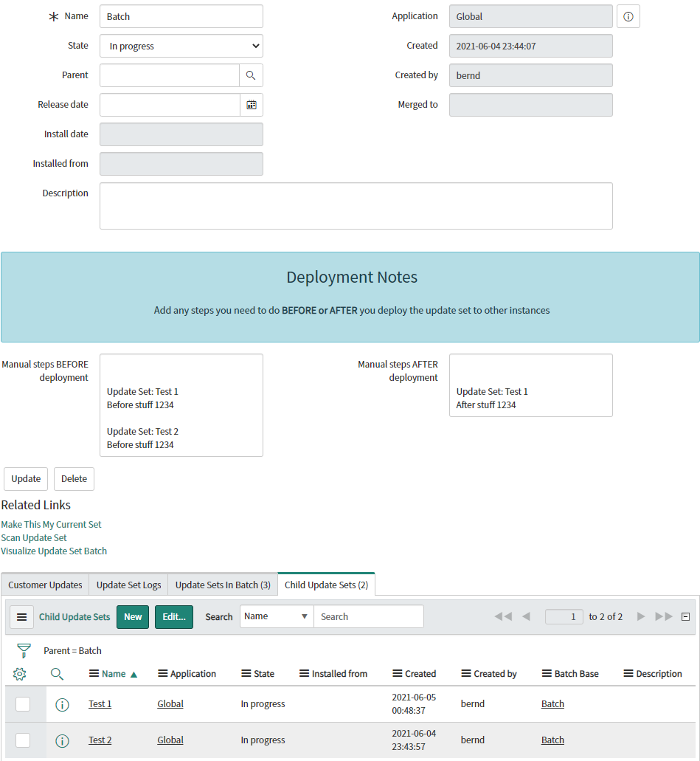
Task: Open Global application link in Test 1 row
Action: [x=170, y=703]
